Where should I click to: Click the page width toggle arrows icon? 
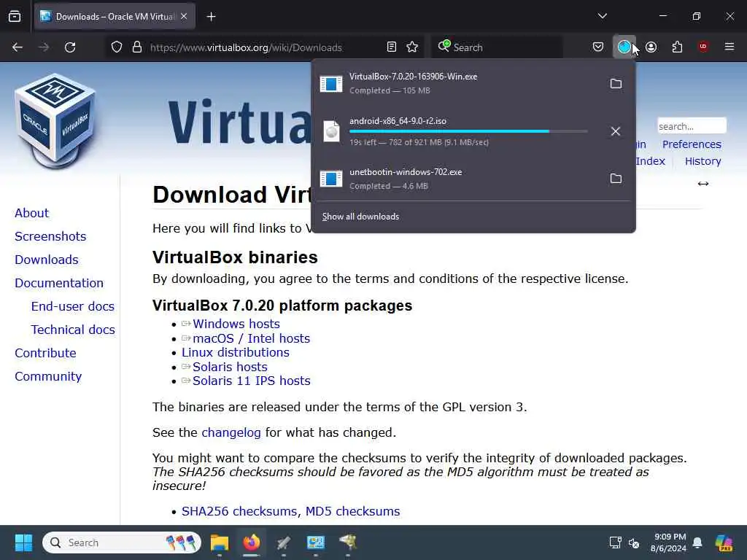pos(703,184)
